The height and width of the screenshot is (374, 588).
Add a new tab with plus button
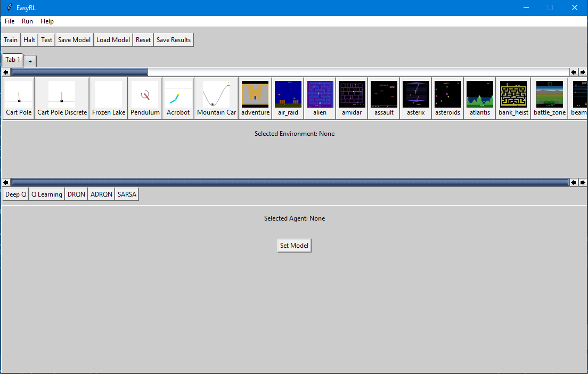pos(30,61)
